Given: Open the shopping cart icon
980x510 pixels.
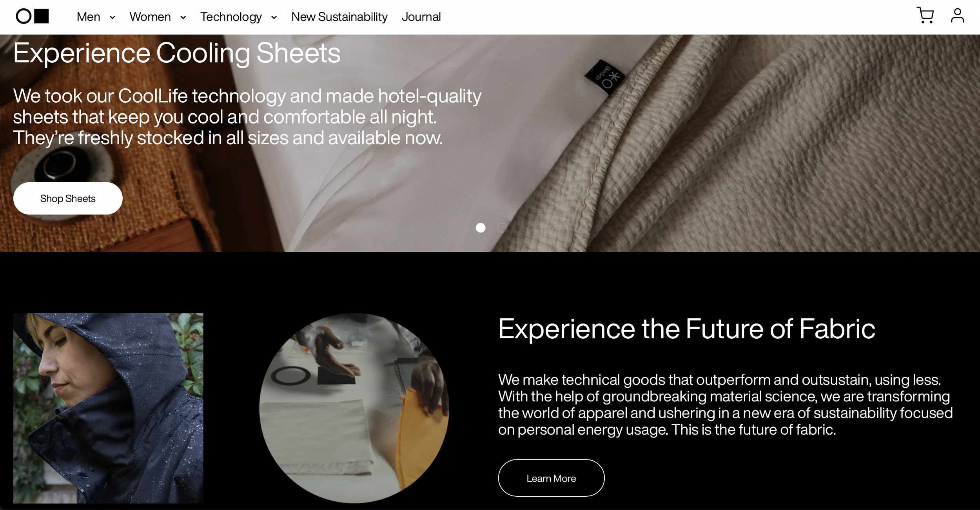Looking at the screenshot, I should 925,16.
